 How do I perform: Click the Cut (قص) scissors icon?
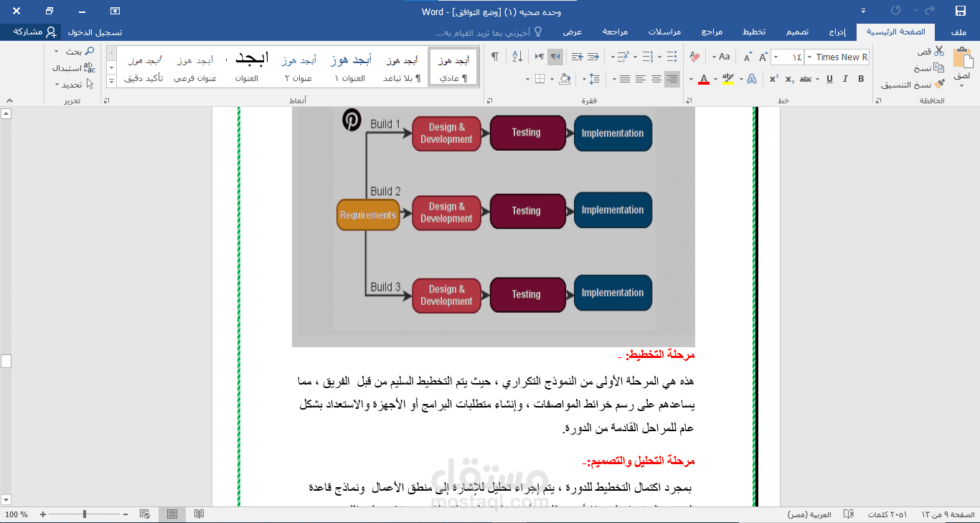(x=939, y=52)
